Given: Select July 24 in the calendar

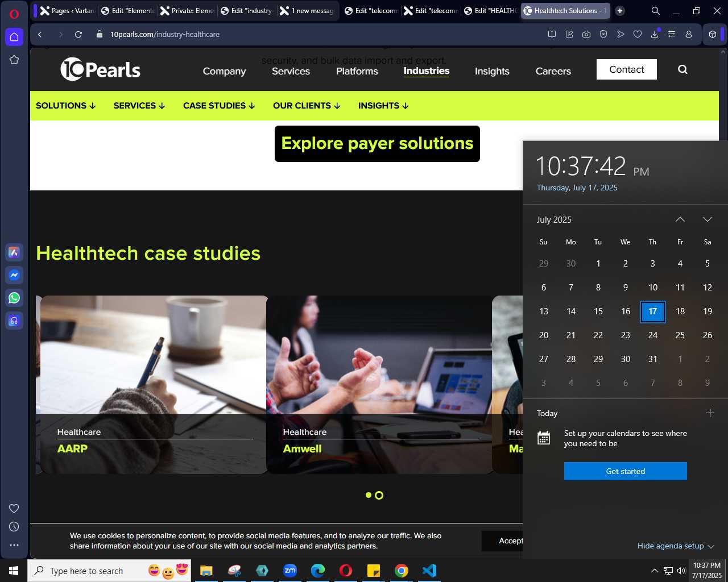Looking at the screenshot, I should click(x=653, y=335).
